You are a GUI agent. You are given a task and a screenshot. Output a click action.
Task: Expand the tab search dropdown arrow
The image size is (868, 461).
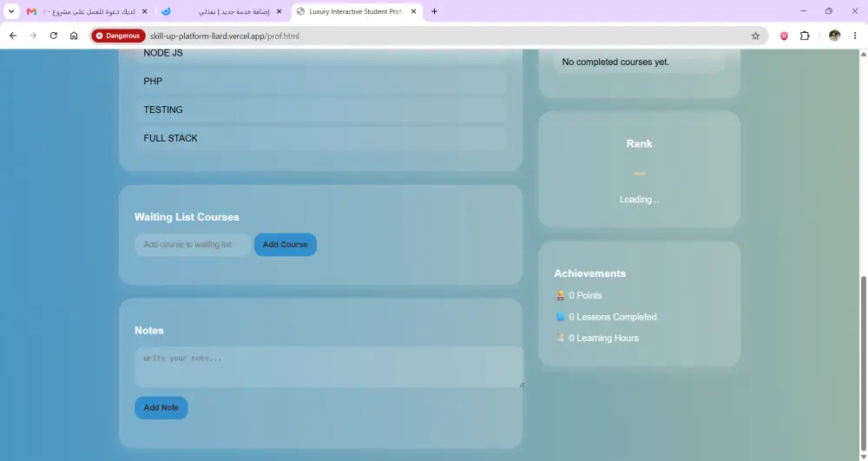coord(11,11)
